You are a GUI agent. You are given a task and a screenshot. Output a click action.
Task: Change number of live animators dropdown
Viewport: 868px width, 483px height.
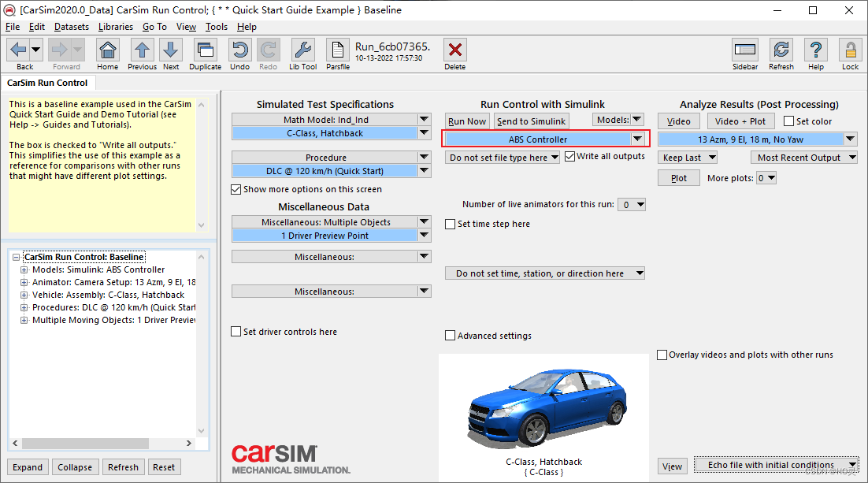(632, 204)
